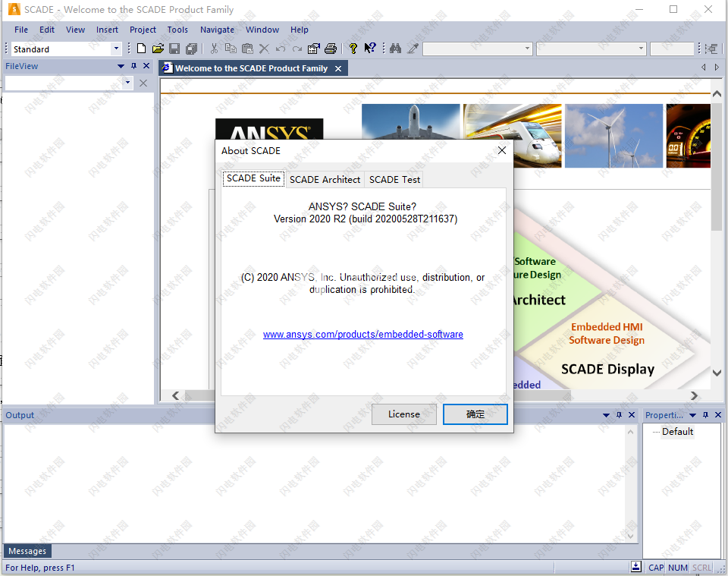
Task: Open the Standard configuration dropdown
Action: (116, 49)
